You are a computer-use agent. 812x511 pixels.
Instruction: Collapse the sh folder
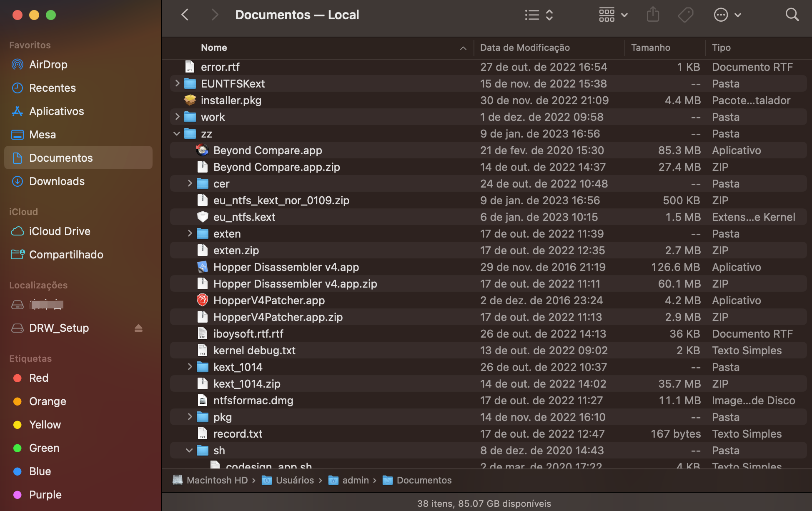[x=189, y=451]
